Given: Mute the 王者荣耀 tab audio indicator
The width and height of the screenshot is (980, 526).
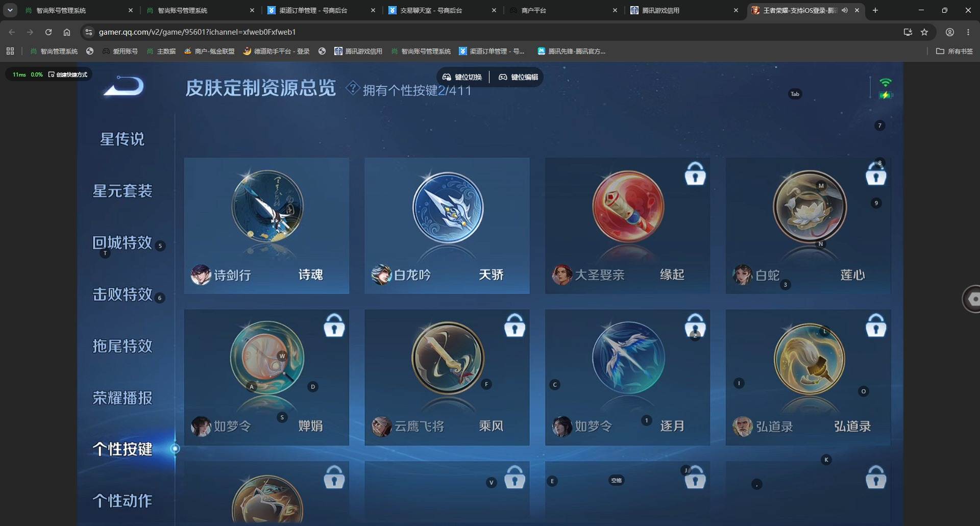Looking at the screenshot, I should 845,10.
